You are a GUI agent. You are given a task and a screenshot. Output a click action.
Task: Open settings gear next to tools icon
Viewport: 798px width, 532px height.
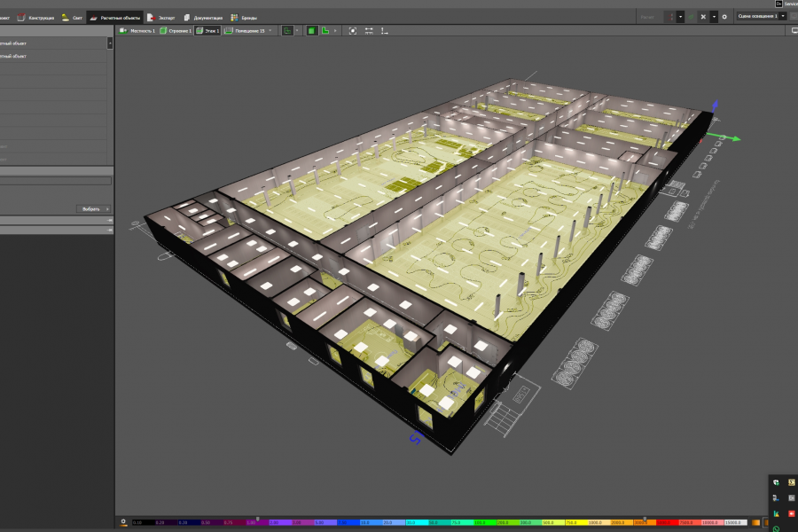[724, 17]
